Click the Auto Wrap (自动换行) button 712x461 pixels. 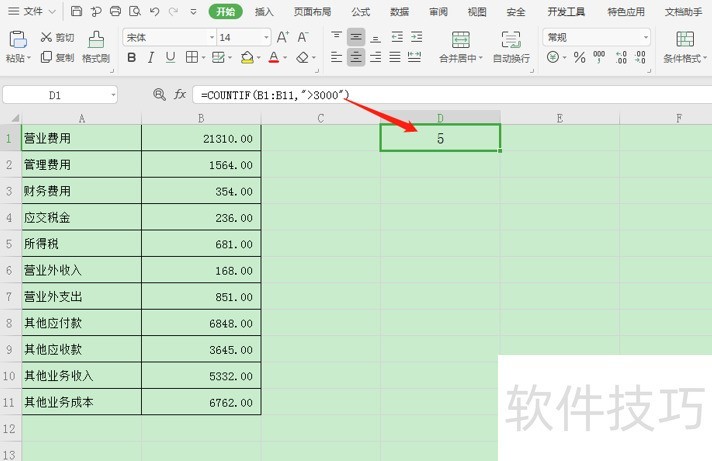click(511, 46)
